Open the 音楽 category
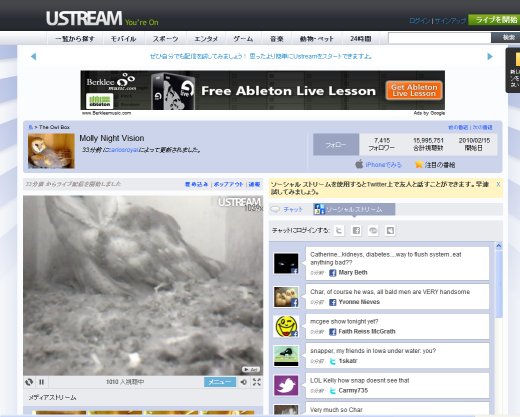Viewport: 520px width, 417px height. [277, 39]
